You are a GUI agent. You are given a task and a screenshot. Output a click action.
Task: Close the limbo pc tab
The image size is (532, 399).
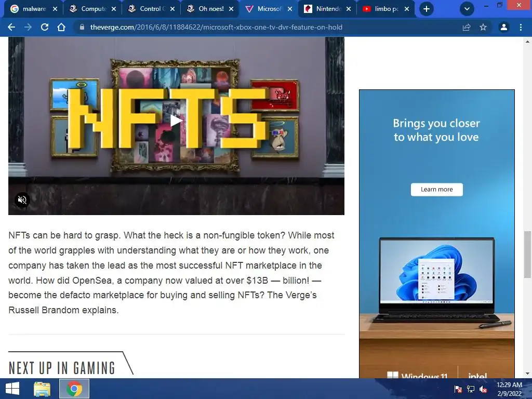pos(407,9)
